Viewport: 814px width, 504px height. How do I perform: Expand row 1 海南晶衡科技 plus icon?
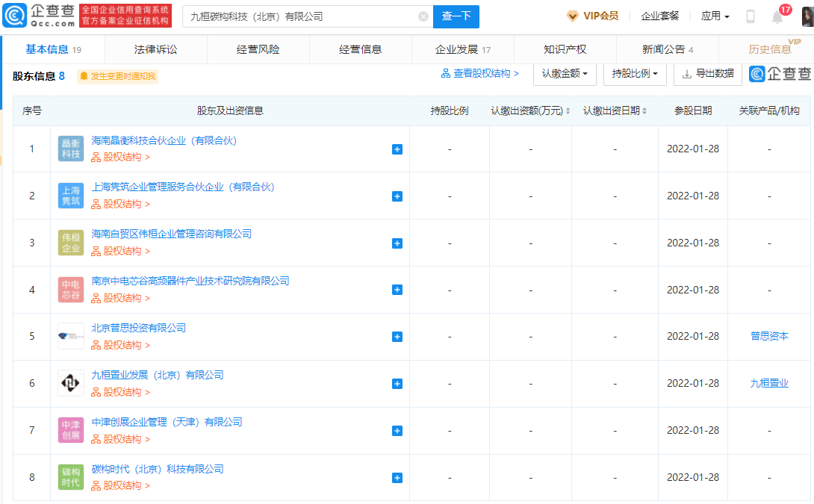tap(397, 149)
